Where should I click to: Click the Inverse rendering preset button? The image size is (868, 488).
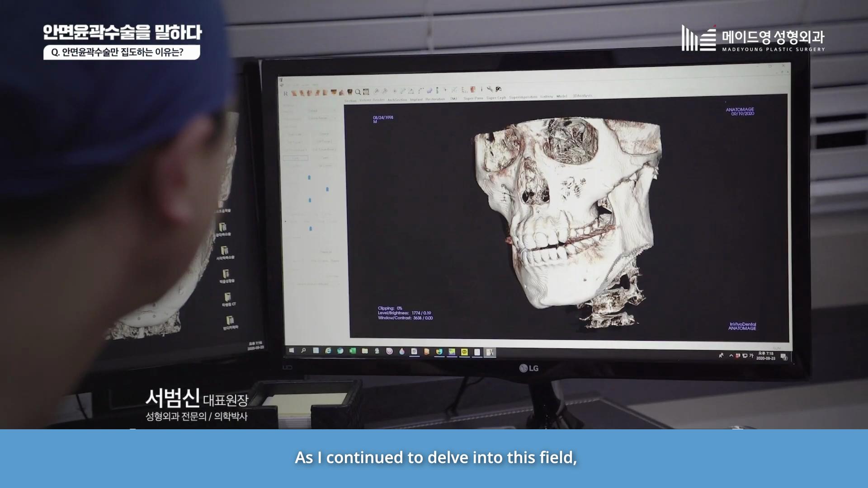324,134
